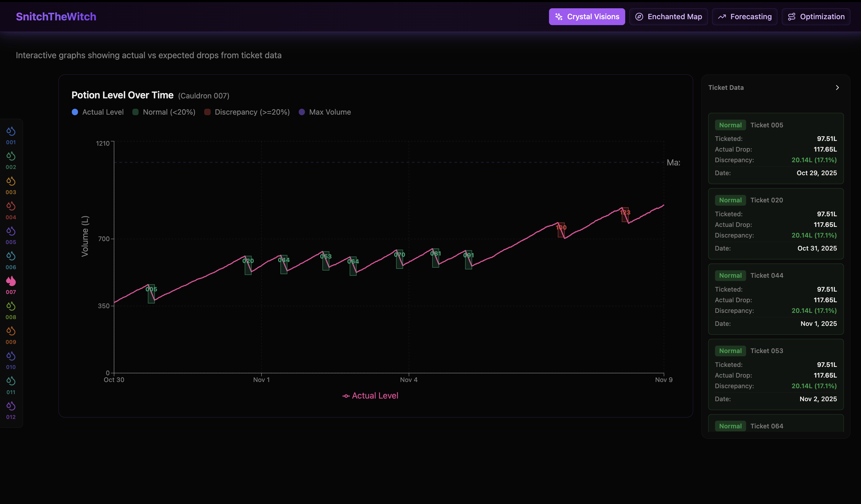Switch to the Enchanted Map tab

point(668,17)
